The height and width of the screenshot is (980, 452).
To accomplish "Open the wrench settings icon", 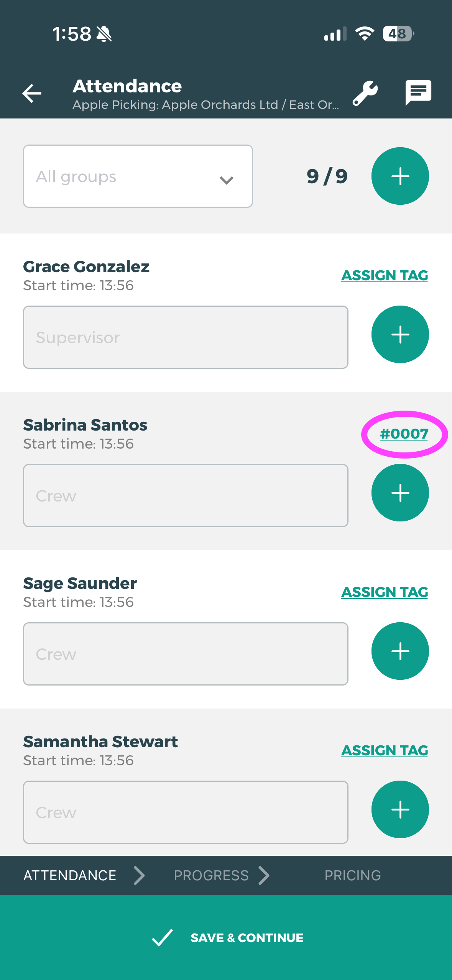I will [x=365, y=93].
